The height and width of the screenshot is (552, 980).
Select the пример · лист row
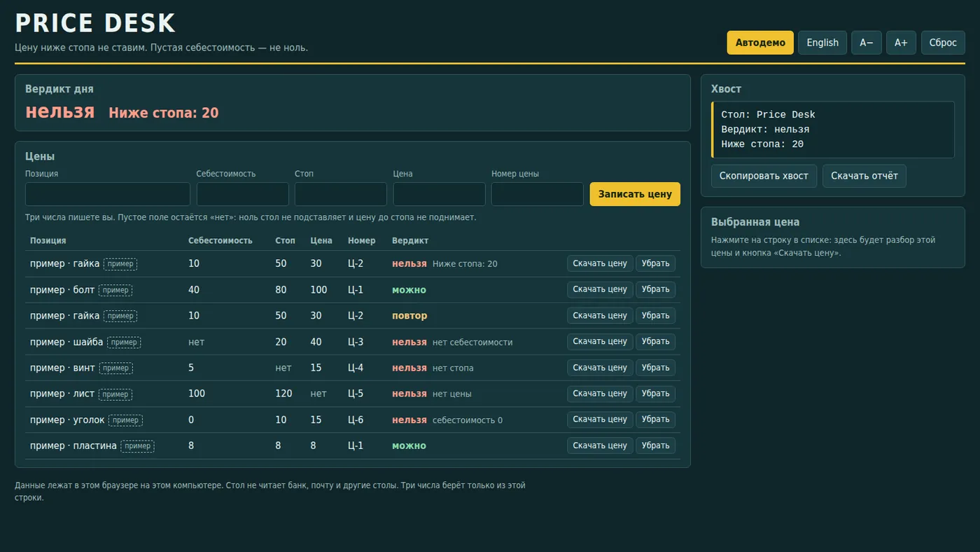(x=353, y=394)
